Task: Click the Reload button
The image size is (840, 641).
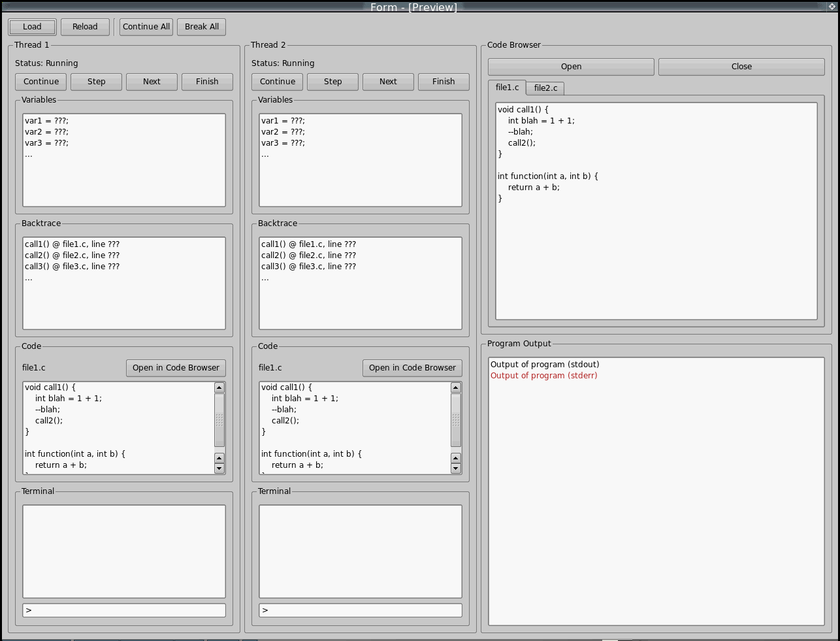Action: [x=85, y=27]
